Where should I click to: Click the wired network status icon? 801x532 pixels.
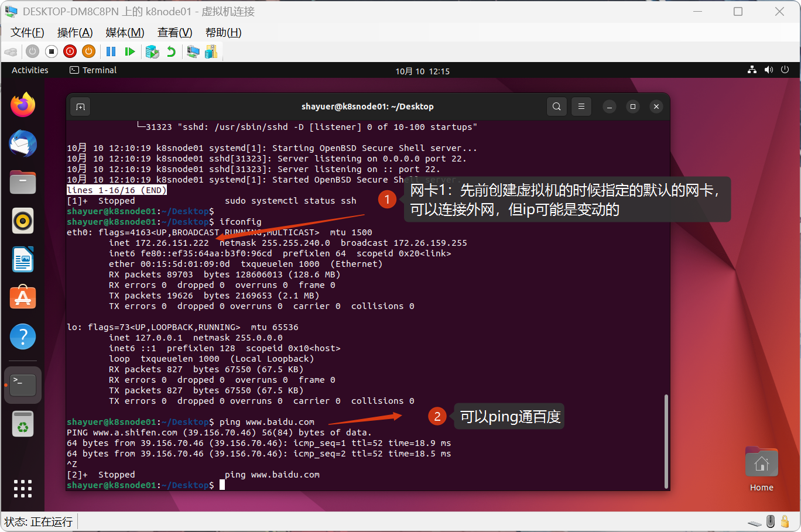pos(752,70)
